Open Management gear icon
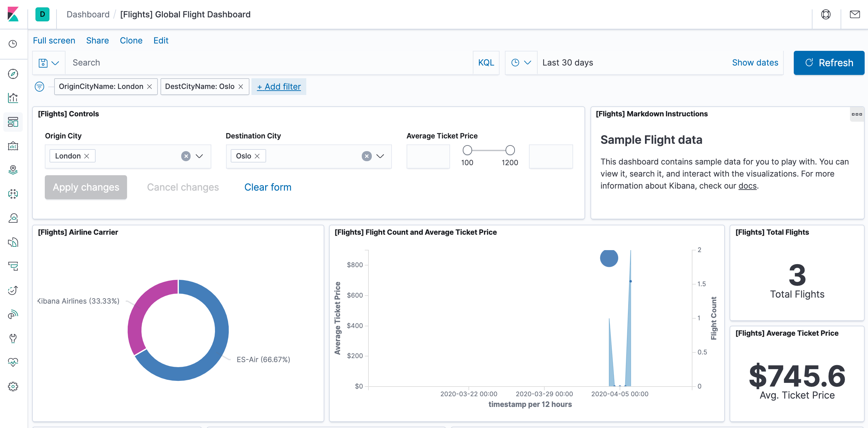 click(x=13, y=386)
